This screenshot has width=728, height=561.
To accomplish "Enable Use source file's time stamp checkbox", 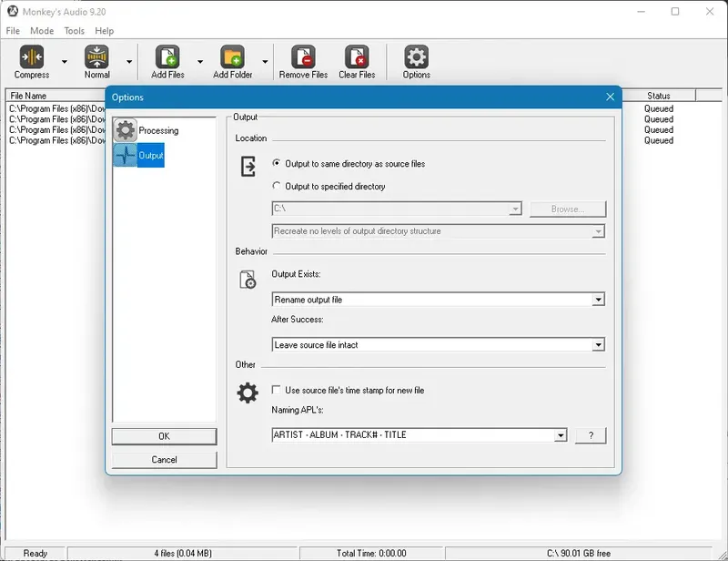I will click(x=277, y=390).
